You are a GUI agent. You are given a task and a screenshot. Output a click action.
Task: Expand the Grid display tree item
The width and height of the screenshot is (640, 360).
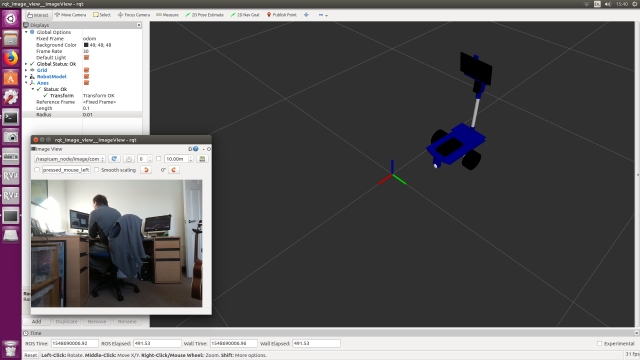[x=26, y=70]
